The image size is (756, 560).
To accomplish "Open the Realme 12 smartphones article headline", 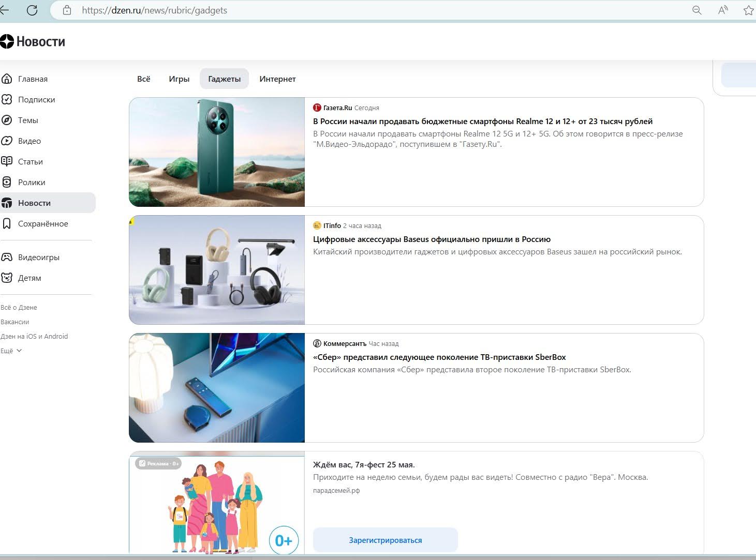I will click(x=483, y=121).
